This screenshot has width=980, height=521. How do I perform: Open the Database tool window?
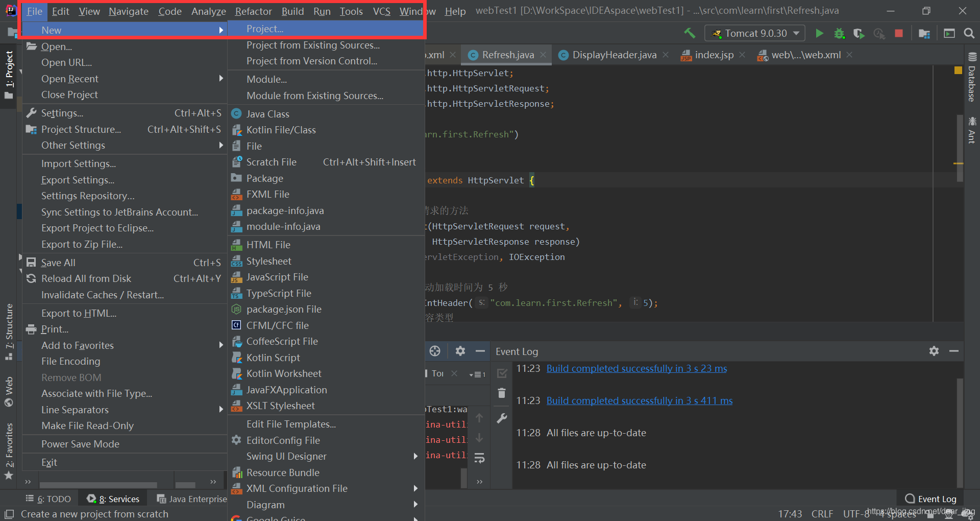(972, 78)
